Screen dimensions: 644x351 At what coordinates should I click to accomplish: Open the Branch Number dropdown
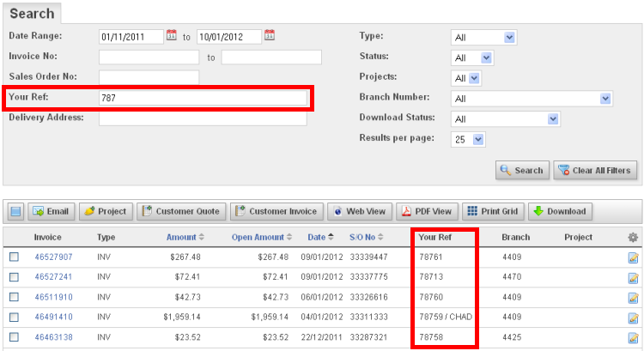click(532, 99)
